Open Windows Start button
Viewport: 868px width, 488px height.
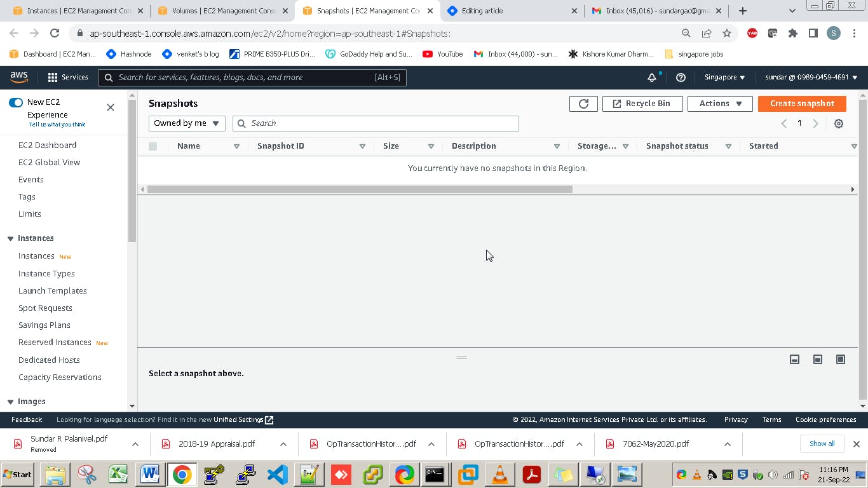pyautogui.click(x=18, y=474)
